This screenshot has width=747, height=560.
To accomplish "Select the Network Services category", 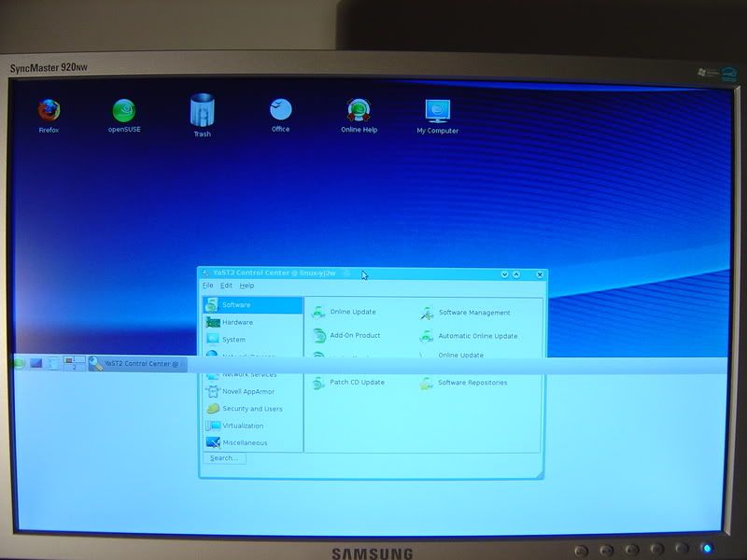I will (253, 375).
